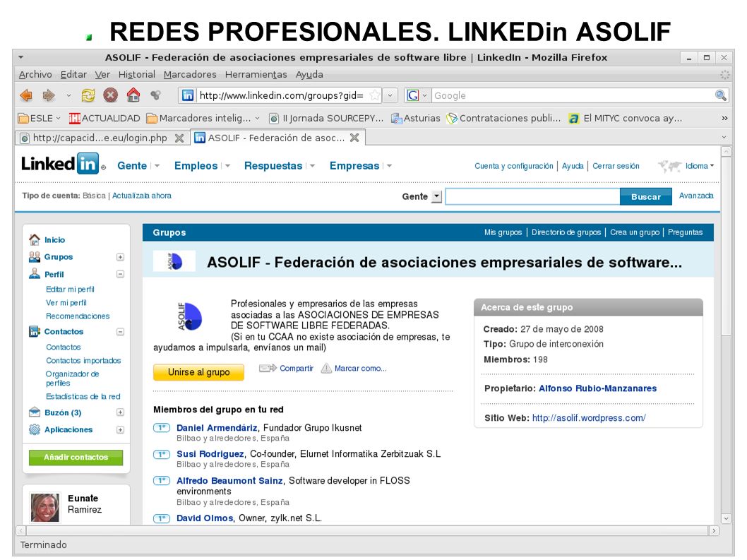The image size is (747, 560).
Task: Open Susi Rodriguez member profile
Action: pos(210,454)
